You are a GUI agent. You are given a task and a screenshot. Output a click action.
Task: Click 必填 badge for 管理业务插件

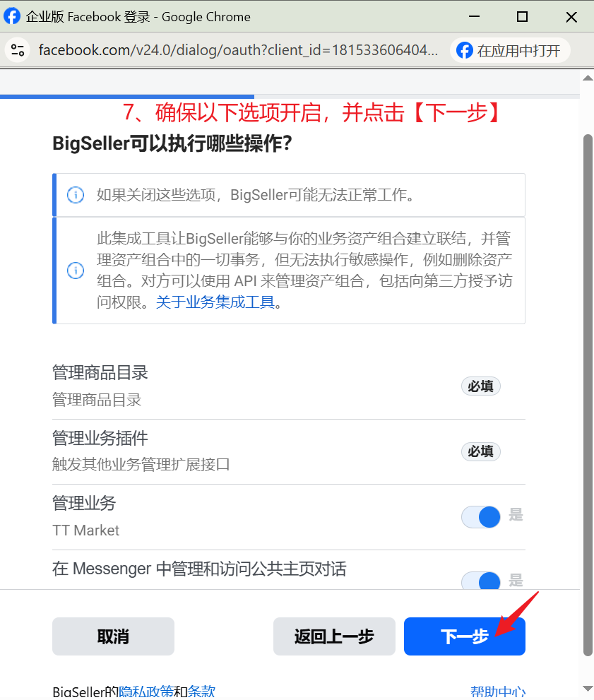[481, 451]
